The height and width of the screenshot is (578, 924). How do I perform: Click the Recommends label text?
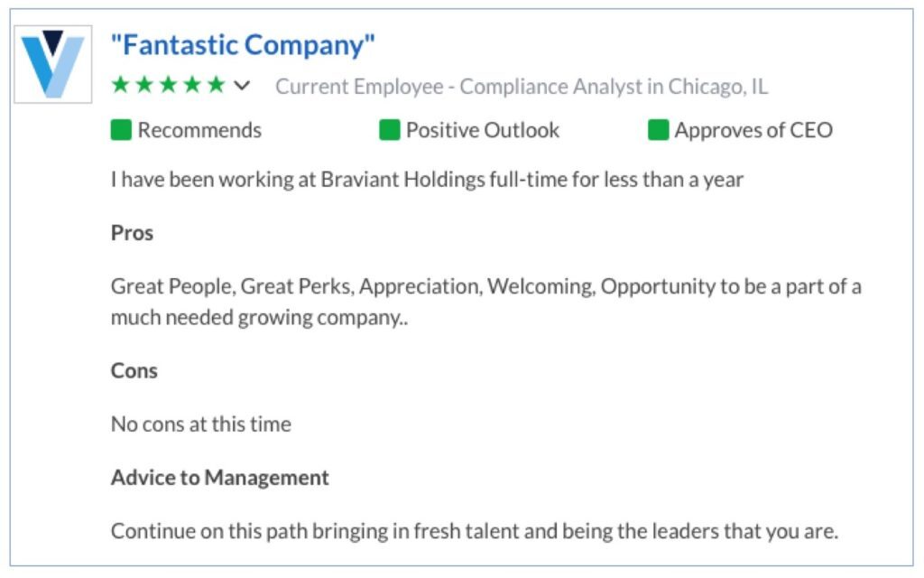pyautogui.click(x=199, y=130)
